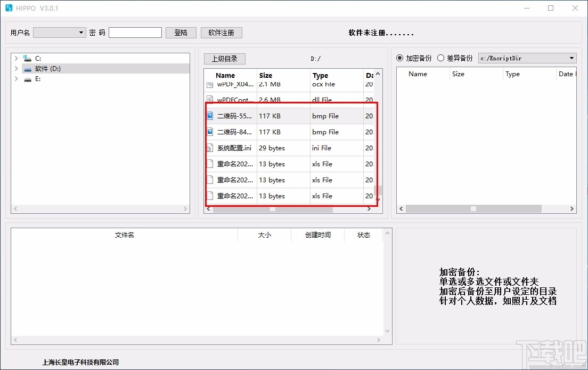
Task: Expand the C: drive tree node
Action: (16, 58)
